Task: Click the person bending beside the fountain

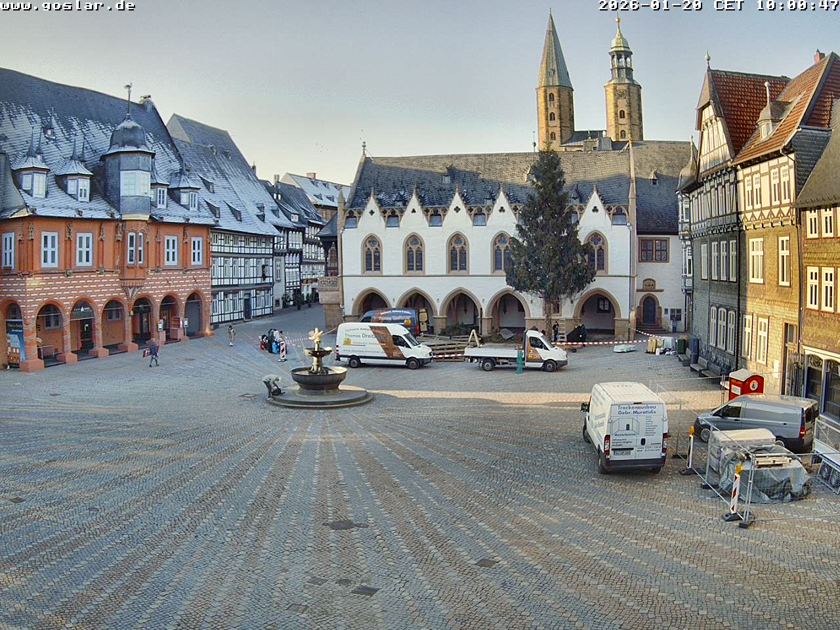Action: click(272, 385)
